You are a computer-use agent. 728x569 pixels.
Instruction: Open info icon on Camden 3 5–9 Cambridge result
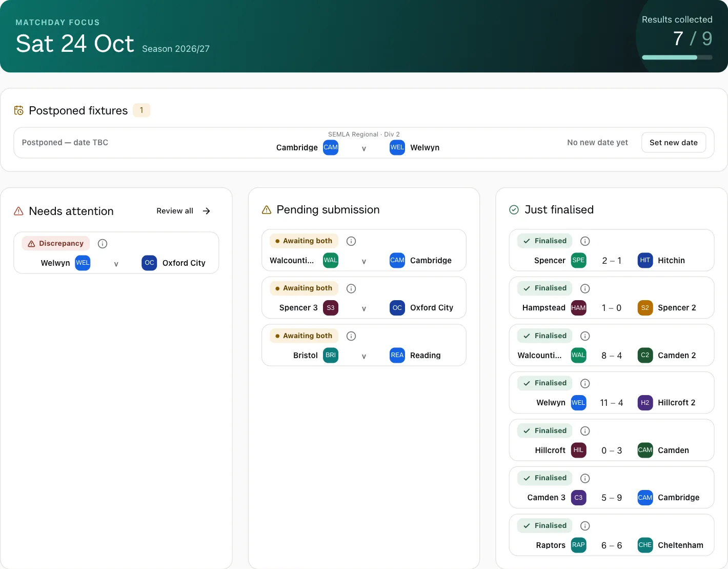(x=585, y=478)
